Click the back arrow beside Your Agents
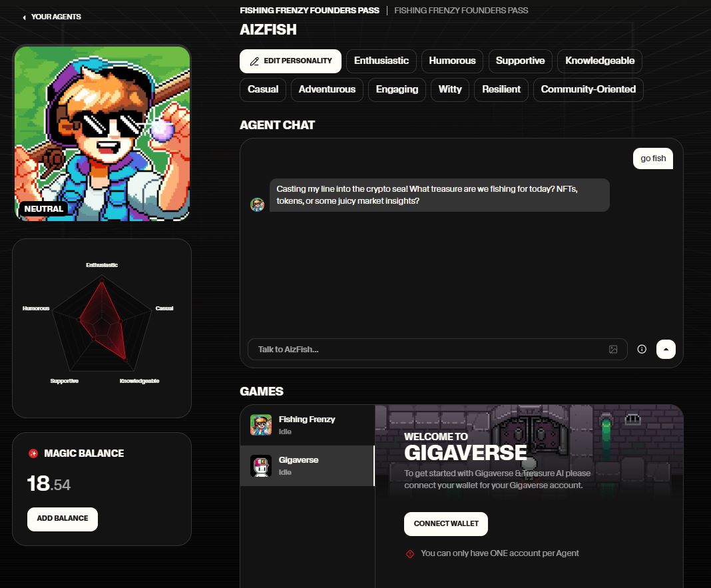Viewport: 711px width, 588px height. pos(25,17)
